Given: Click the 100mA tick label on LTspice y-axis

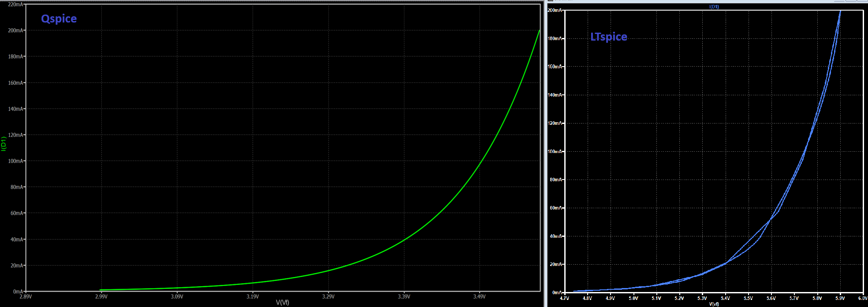Looking at the screenshot, I should (555, 151).
